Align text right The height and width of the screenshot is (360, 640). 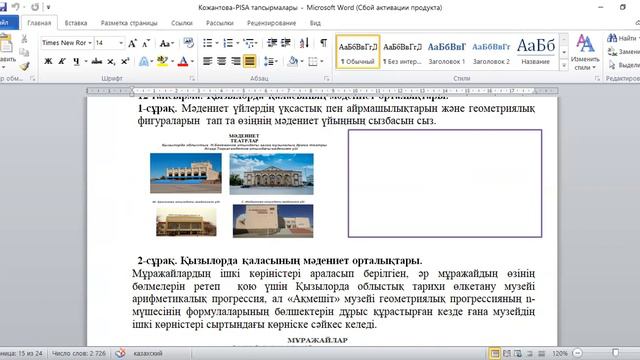pyautogui.click(x=236, y=61)
